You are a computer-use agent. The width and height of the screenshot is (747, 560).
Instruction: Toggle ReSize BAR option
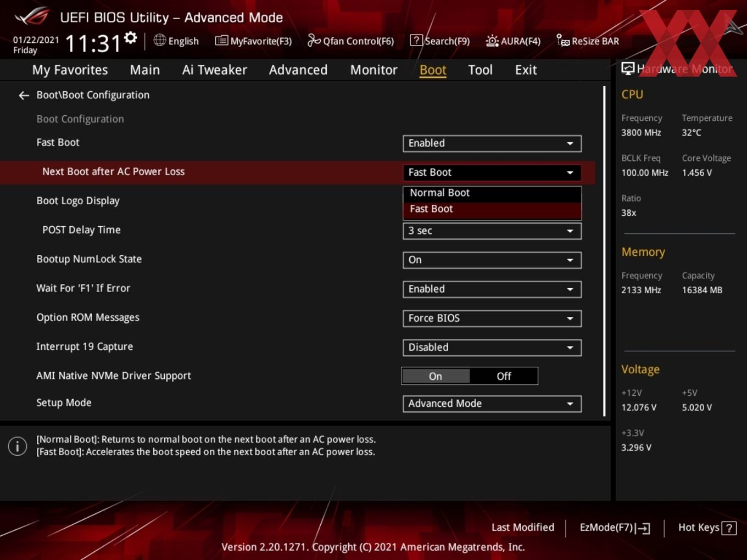coord(588,41)
